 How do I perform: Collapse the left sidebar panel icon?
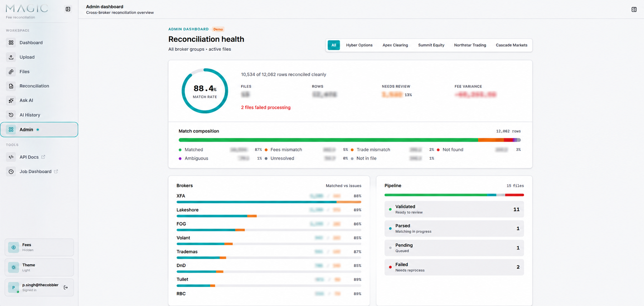[x=68, y=9]
